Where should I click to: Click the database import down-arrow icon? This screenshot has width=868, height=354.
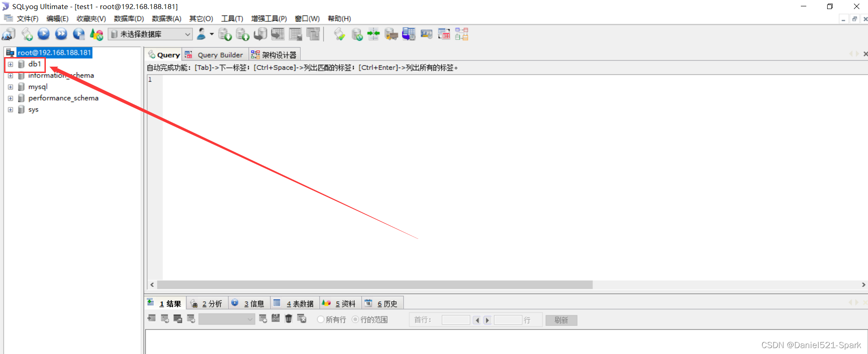[225, 34]
